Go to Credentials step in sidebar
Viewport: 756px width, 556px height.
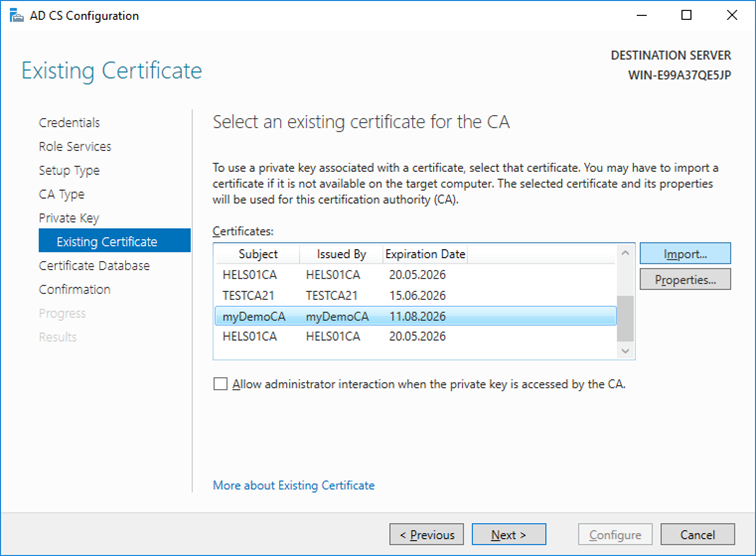point(69,123)
